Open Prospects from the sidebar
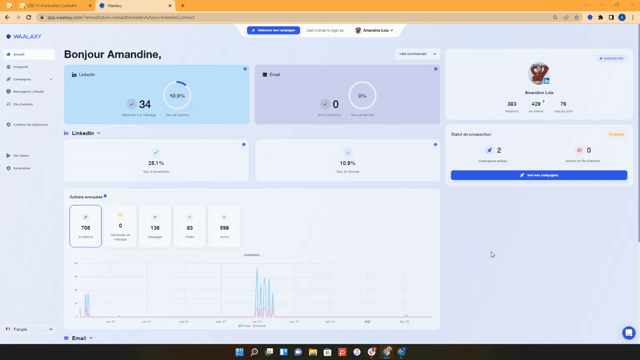Viewport: 640px width, 360px height. pos(20,67)
